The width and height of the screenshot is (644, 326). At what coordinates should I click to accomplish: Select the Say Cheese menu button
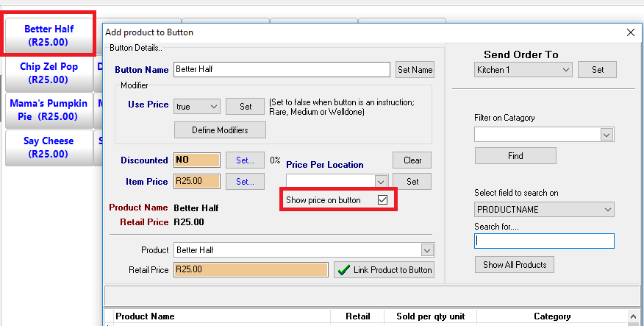click(49, 147)
